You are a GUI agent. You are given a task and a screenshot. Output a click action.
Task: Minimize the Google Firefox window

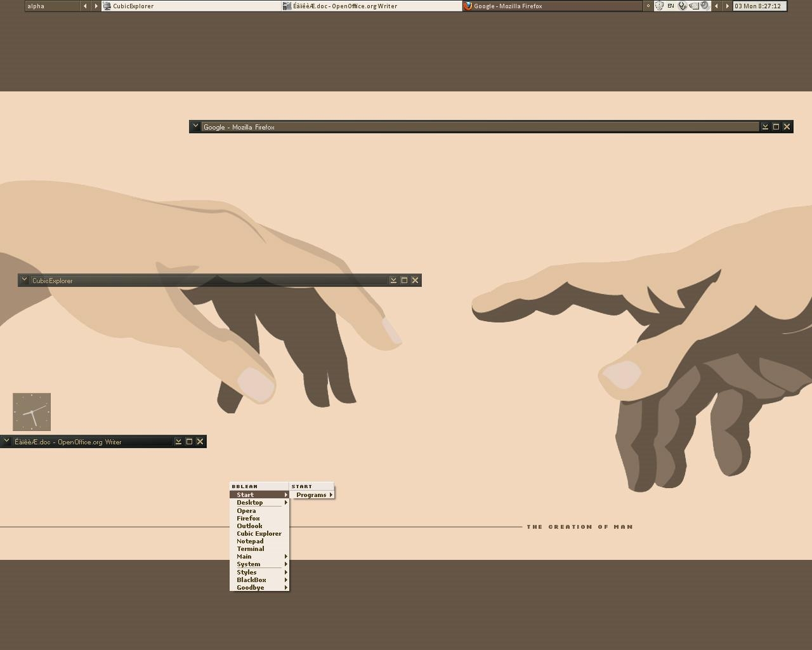pyautogui.click(x=765, y=127)
